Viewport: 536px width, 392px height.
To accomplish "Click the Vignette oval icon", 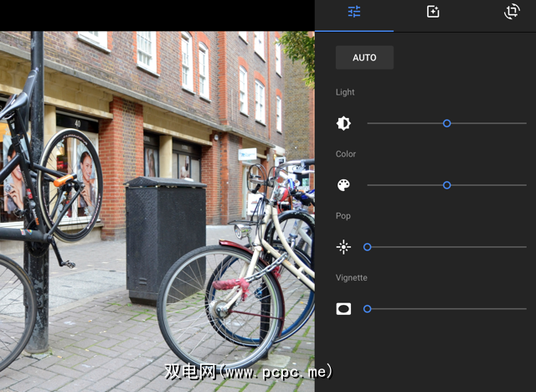I will coord(343,309).
